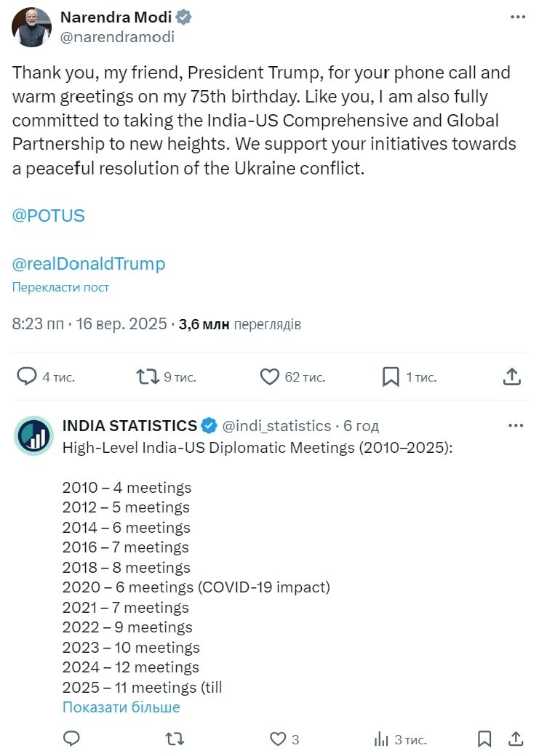Image resolution: width=539 pixels, height=756 pixels.
Task: Open the @realDonaldTrump mention
Action: coord(89,263)
